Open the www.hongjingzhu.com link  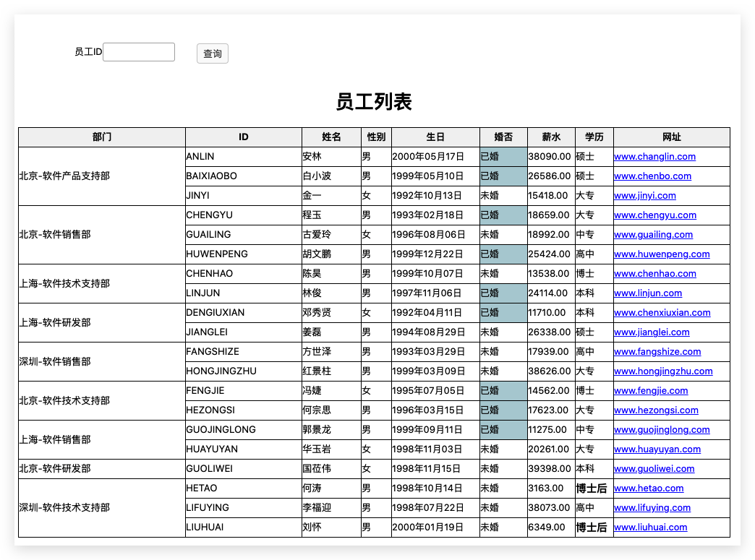point(663,371)
